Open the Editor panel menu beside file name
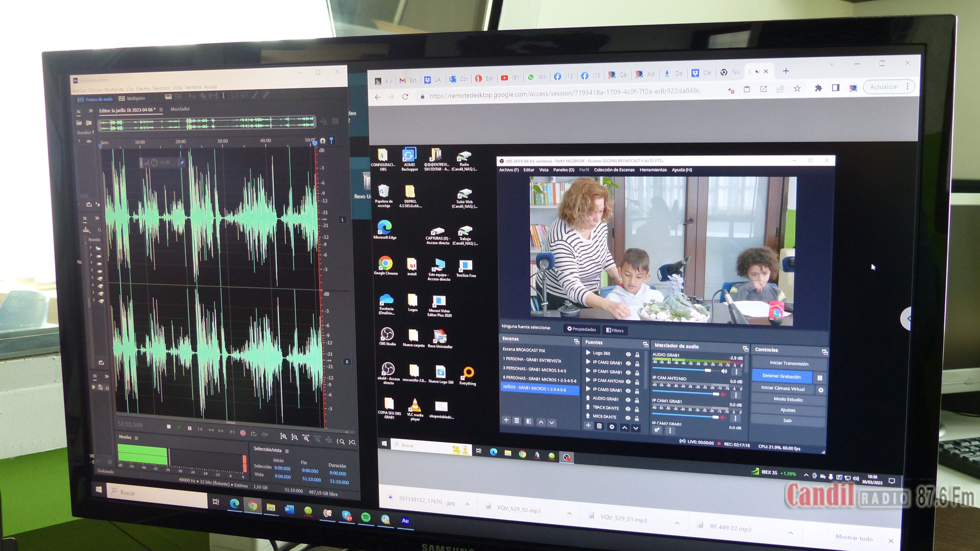 point(161,110)
